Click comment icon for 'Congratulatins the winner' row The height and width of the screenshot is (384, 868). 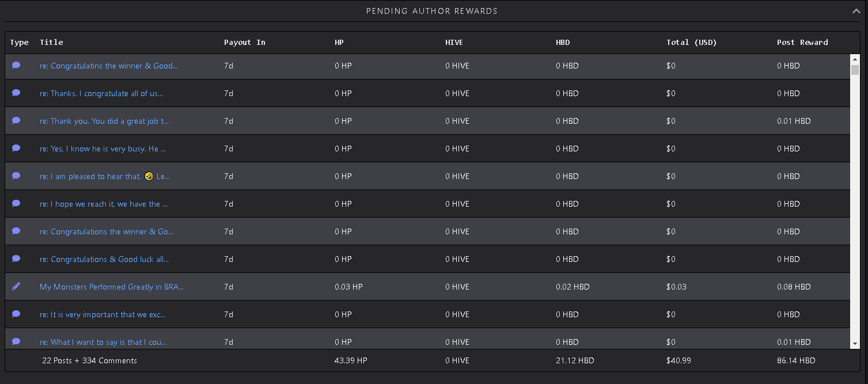tap(16, 65)
